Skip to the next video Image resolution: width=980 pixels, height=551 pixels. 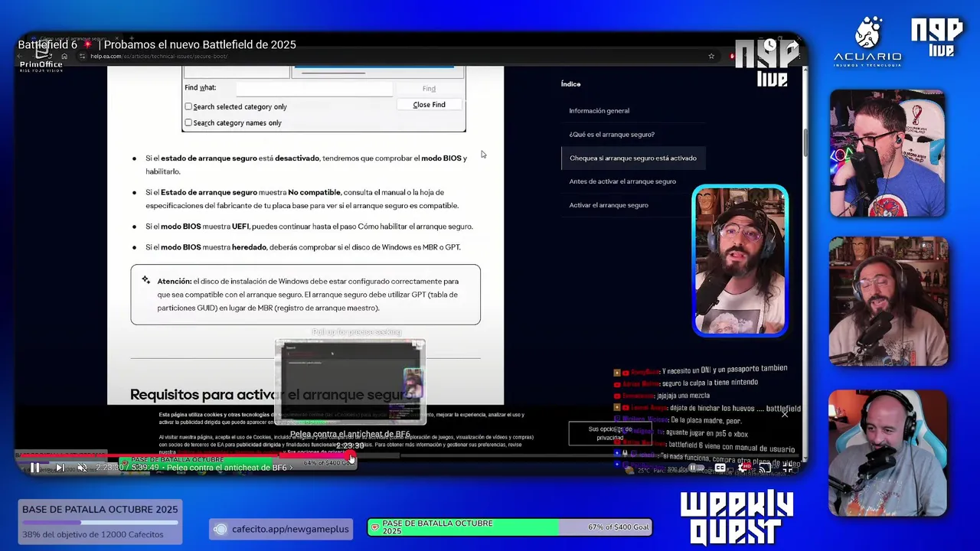60,468
